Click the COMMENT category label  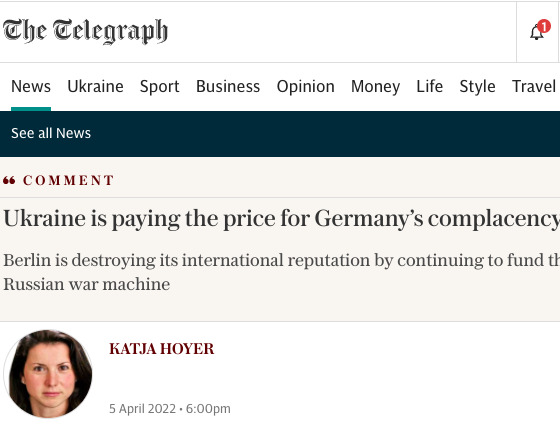(x=69, y=180)
